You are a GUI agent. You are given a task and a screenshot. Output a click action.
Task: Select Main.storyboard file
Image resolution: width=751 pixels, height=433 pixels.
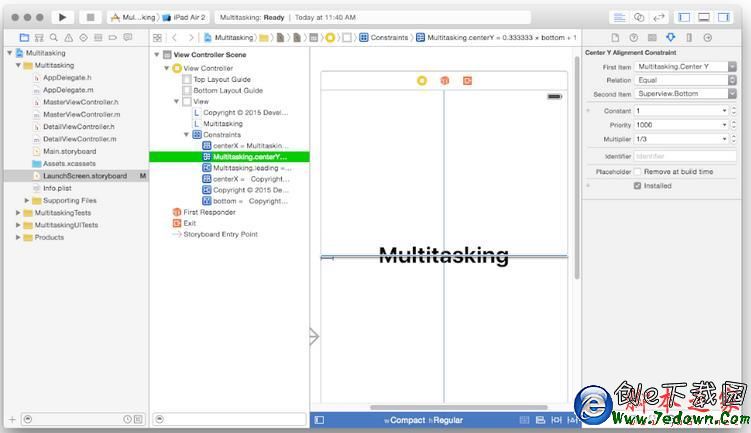(x=69, y=151)
